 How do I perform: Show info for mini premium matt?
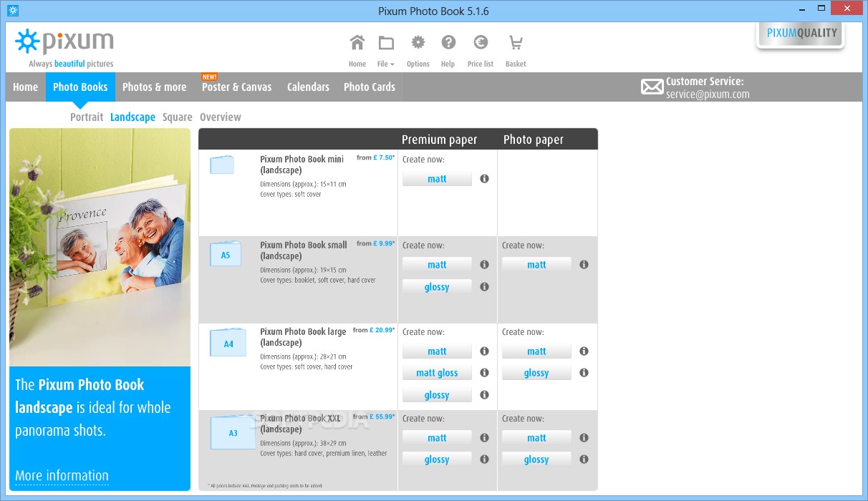pyautogui.click(x=484, y=179)
